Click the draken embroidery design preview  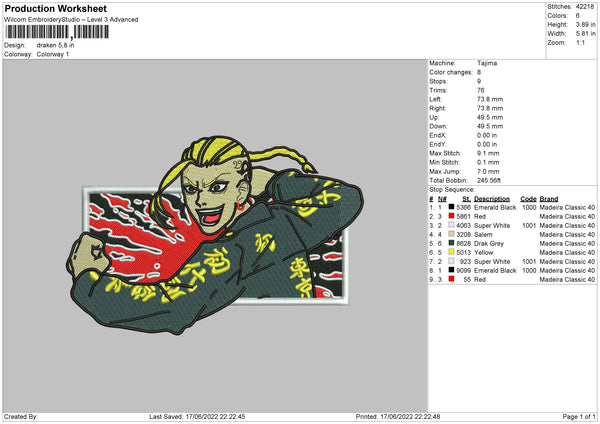tap(215, 236)
